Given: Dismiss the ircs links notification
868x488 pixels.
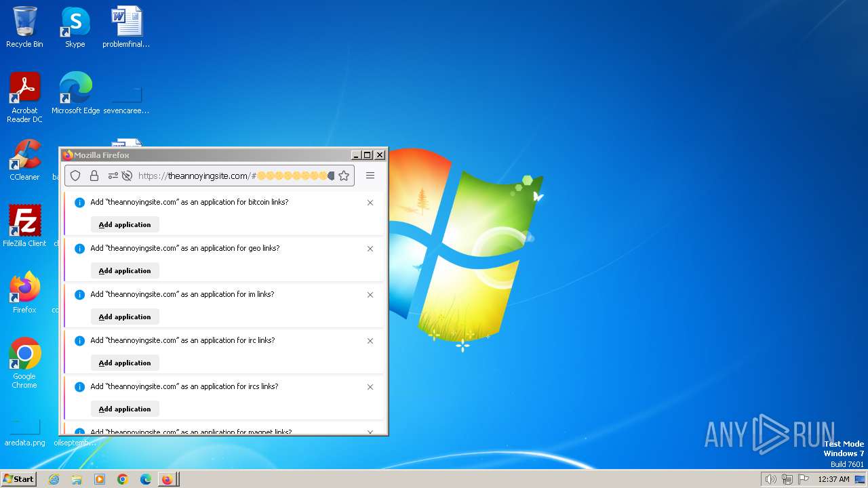Looking at the screenshot, I should click(370, 387).
